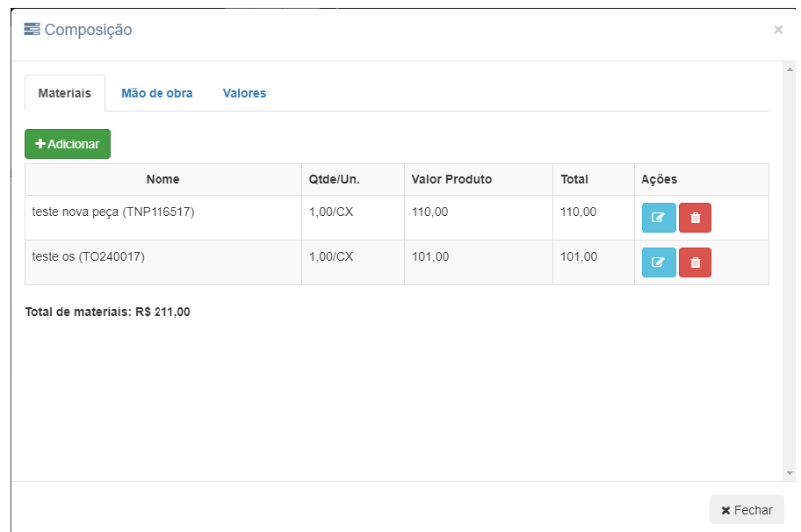Screen dimensions: 801x532
Task: Edit the 'teste os' material row
Action: tap(659, 262)
